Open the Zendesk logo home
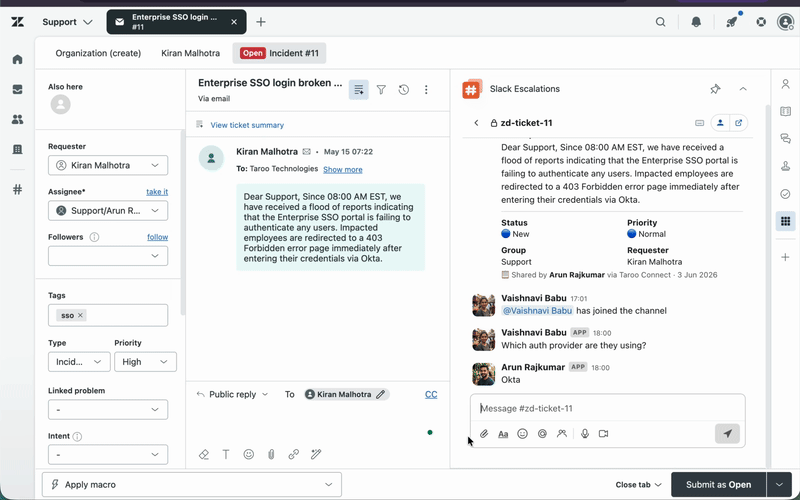 [x=17, y=22]
